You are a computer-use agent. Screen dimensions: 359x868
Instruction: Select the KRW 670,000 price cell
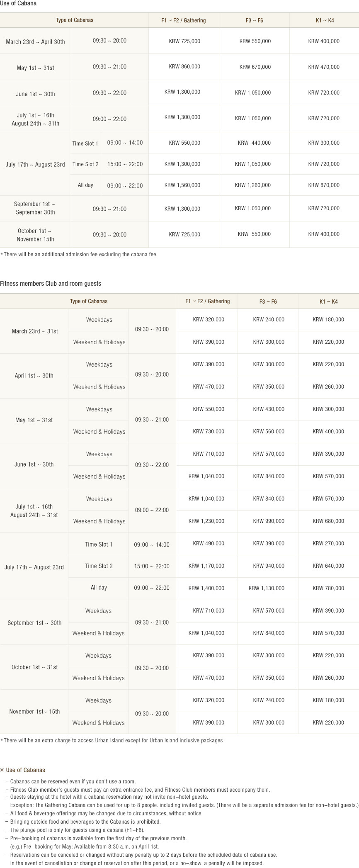click(x=255, y=67)
